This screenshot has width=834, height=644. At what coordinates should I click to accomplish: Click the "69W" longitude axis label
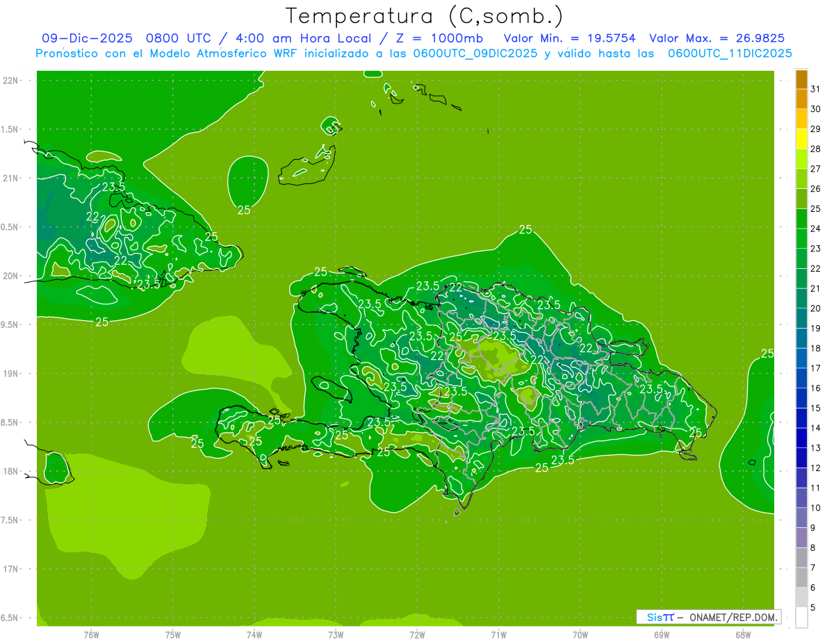tap(662, 634)
